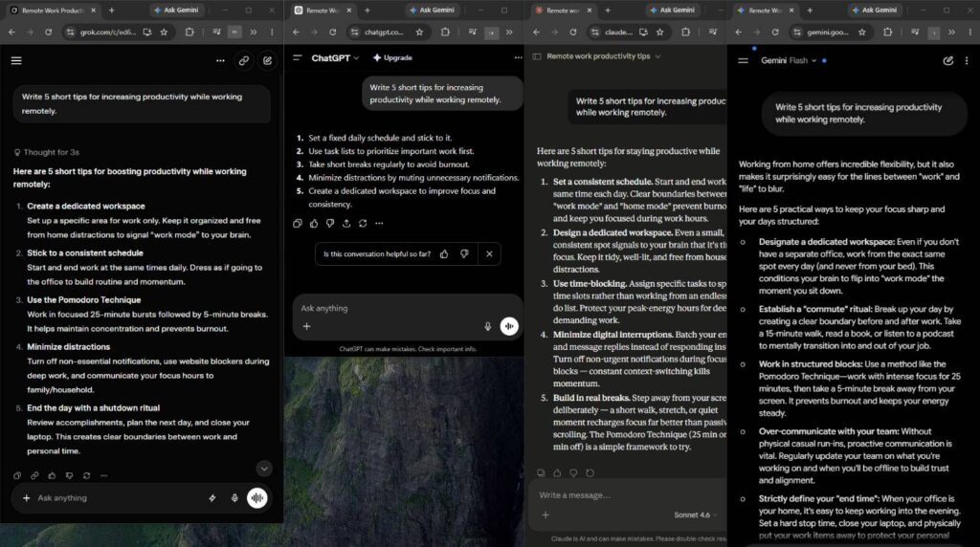Expand 'Thought for 3s' in Grok
The width and height of the screenshot is (980, 547).
47,152
